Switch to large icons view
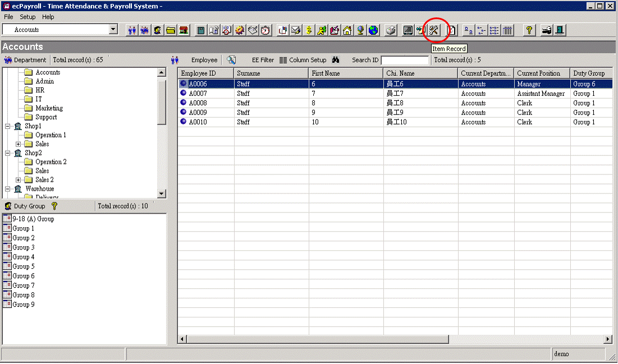The width and height of the screenshot is (618, 364). point(469,30)
